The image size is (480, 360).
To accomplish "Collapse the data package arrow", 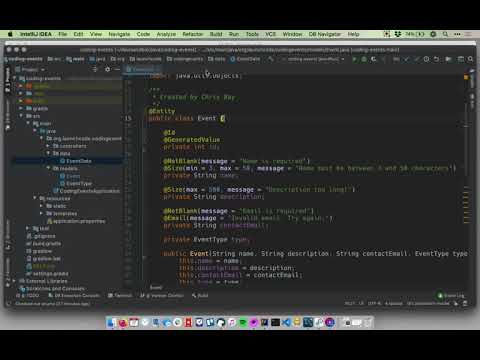I will 48,153.
